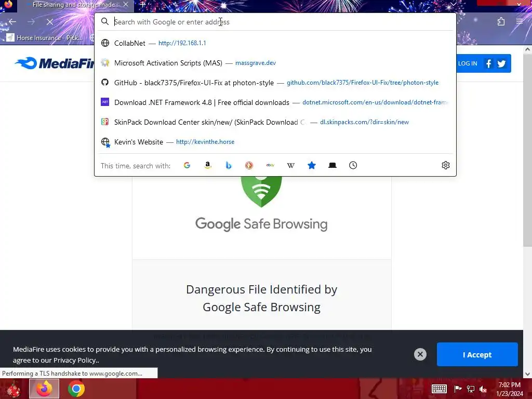
Task: Switch to File sharing and storage tab
Action: click(x=73, y=5)
